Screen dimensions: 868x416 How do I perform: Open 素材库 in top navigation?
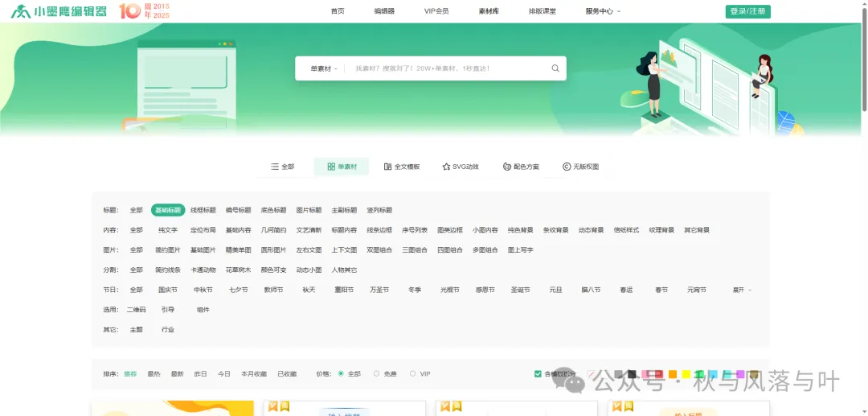[489, 11]
